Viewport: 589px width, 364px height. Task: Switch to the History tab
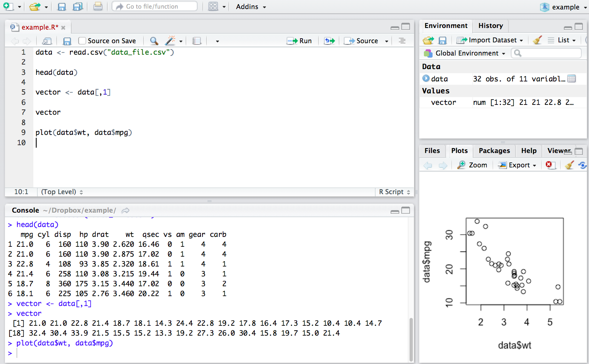click(x=490, y=26)
